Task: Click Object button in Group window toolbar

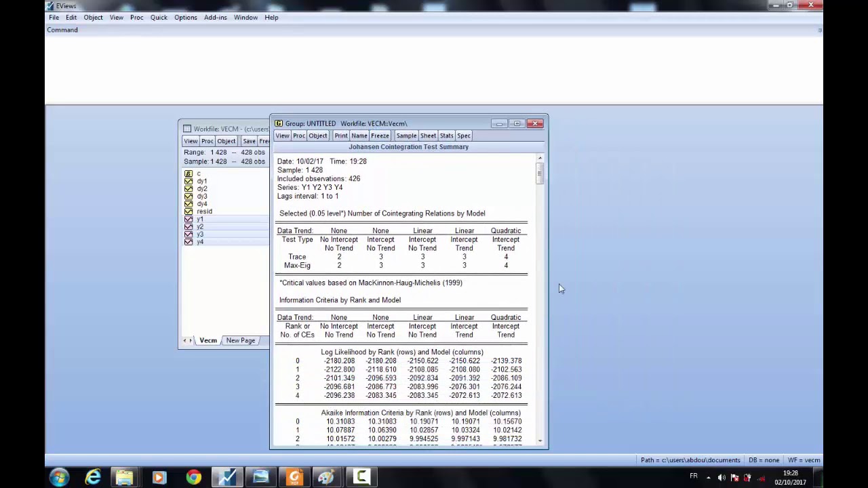Action: point(318,136)
